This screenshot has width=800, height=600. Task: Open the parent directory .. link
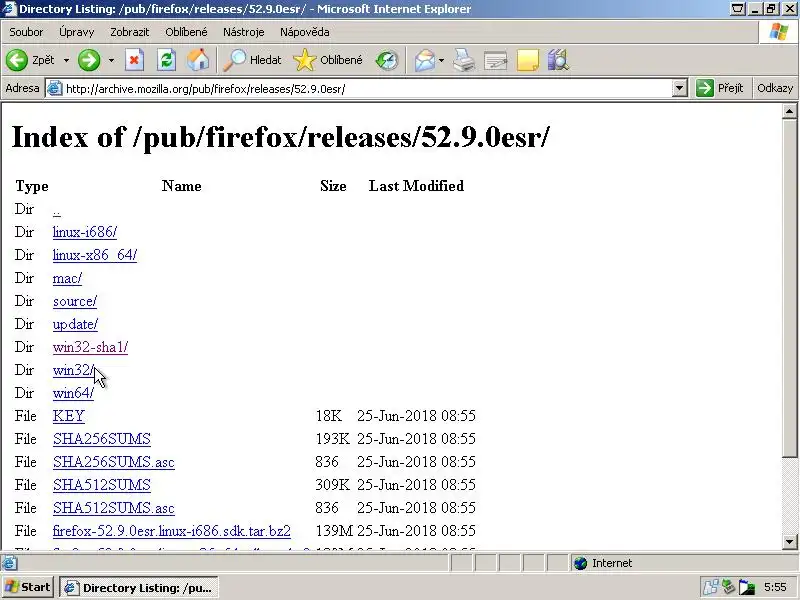[x=57, y=210]
